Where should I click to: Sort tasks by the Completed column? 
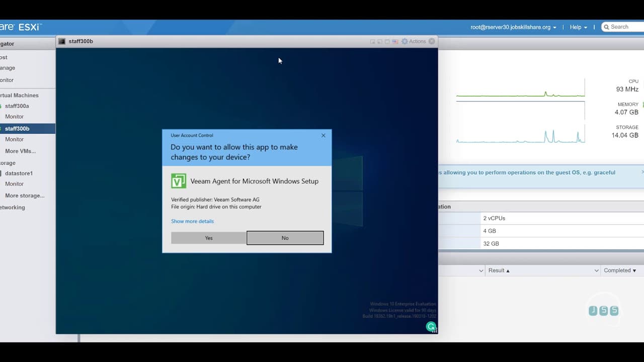pyautogui.click(x=620, y=270)
